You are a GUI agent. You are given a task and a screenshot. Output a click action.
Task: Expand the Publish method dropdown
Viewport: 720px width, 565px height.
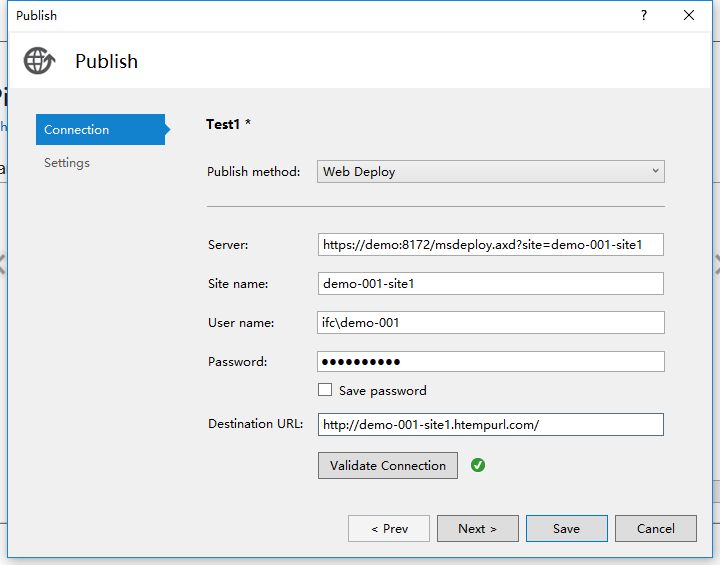click(x=490, y=171)
